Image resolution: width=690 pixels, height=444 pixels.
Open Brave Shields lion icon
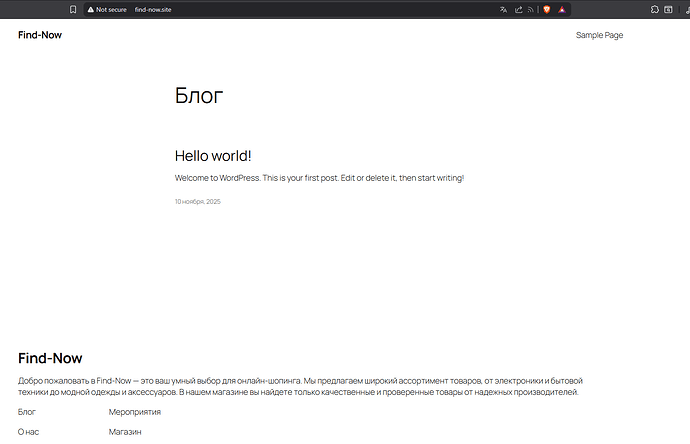coord(547,9)
